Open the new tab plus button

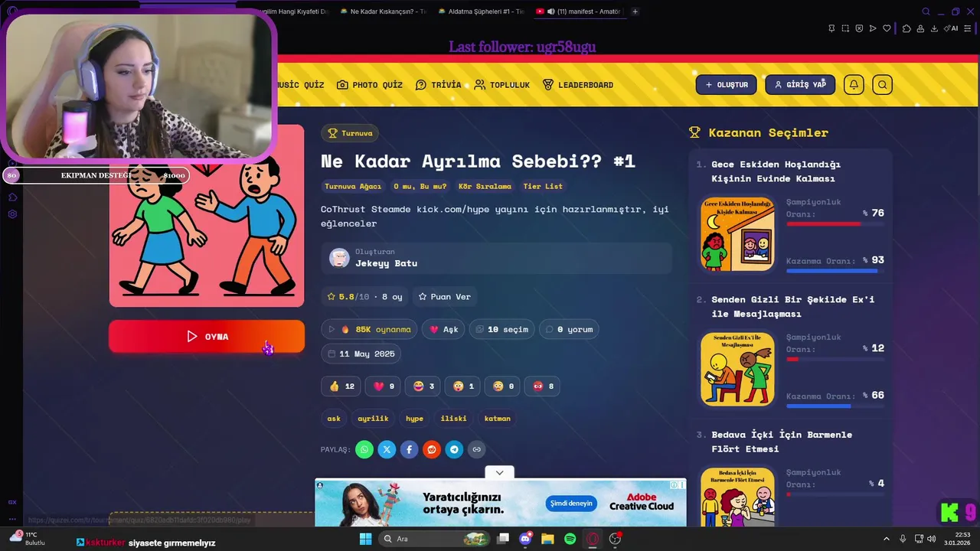[x=635, y=11]
